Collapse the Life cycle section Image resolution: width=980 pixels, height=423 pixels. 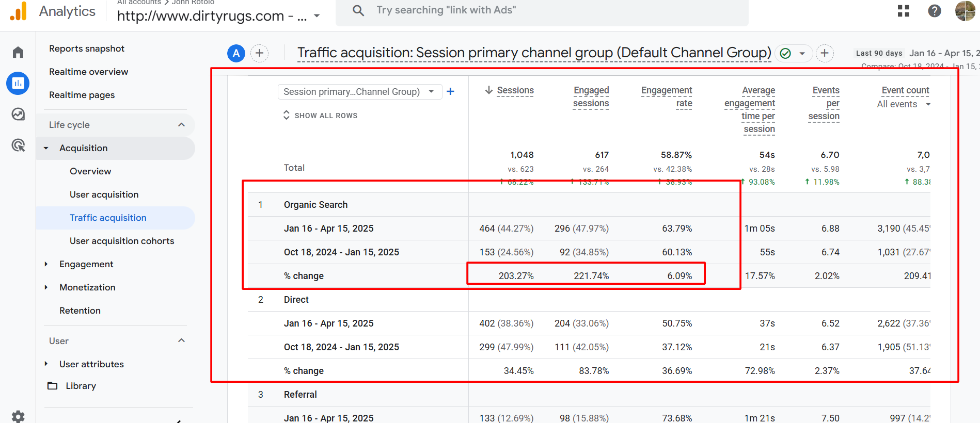click(181, 125)
